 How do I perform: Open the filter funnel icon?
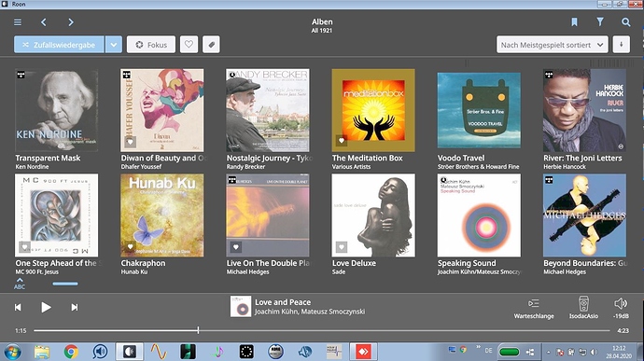pos(600,22)
